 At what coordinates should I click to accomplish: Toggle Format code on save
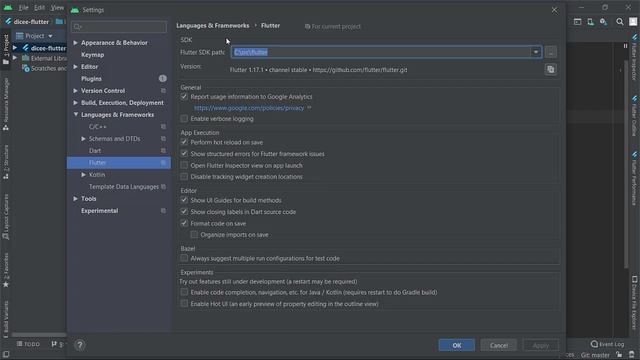[184, 223]
